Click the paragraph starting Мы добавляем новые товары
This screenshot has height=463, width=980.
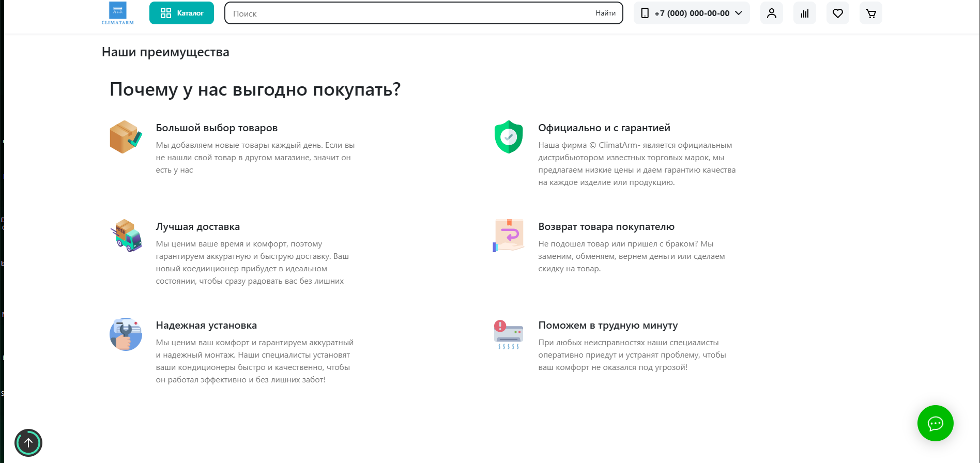point(255,158)
